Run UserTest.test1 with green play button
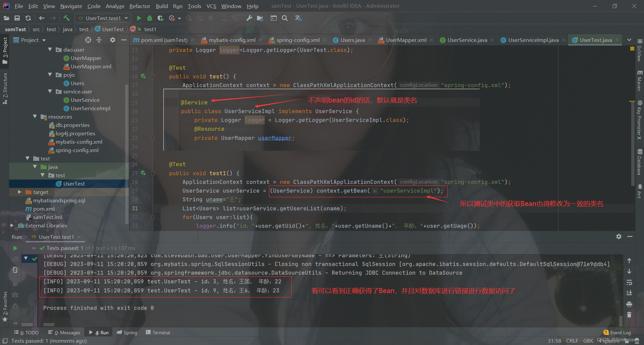Screen dimensions: 644x345 tap(139, 18)
